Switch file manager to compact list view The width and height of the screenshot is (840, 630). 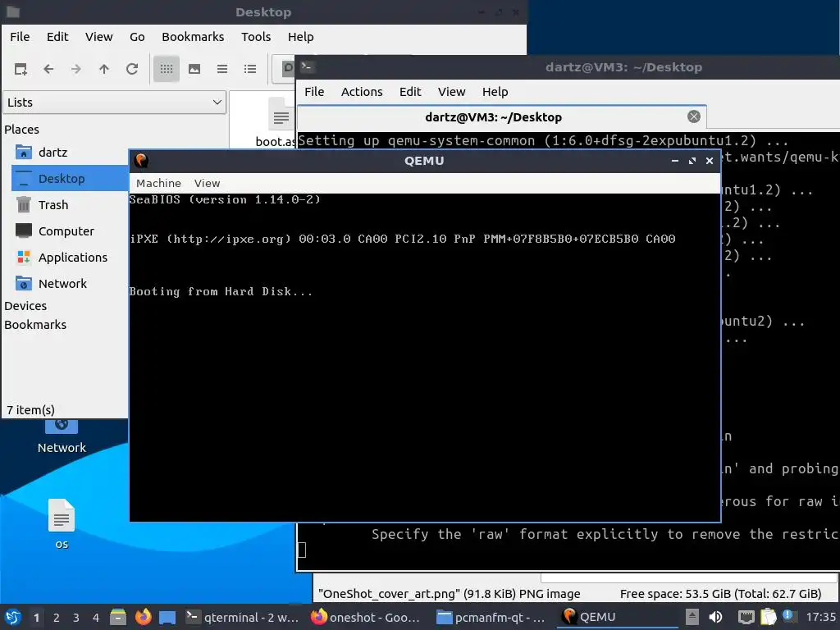tap(222, 69)
